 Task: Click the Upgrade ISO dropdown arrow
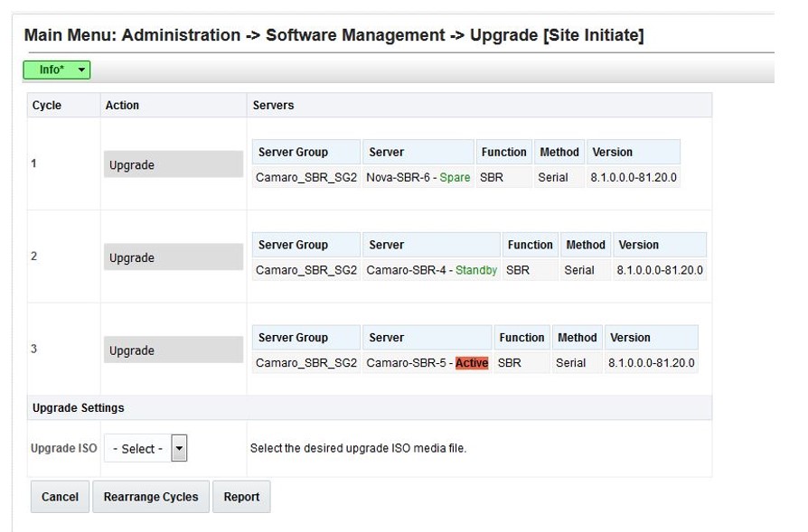pos(179,448)
